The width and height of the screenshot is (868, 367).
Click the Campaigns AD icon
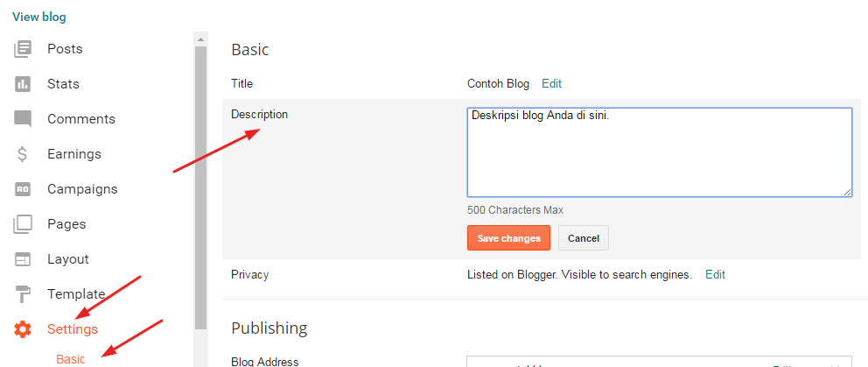click(x=23, y=189)
